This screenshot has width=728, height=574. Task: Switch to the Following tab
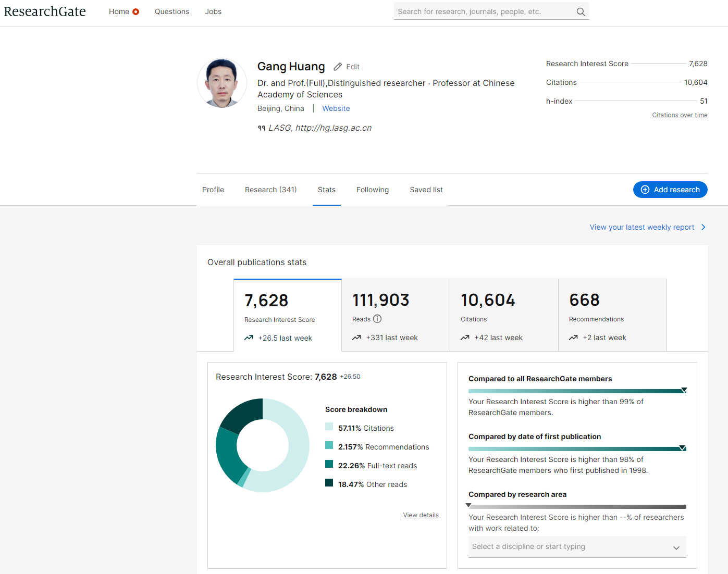click(x=373, y=190)
